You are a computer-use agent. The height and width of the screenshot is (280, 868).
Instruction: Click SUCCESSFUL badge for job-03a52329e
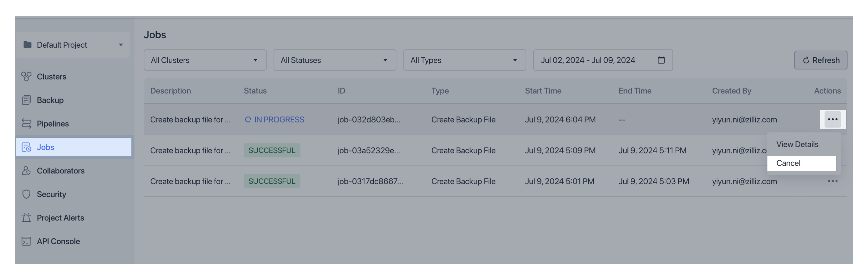tap(272, 150)
